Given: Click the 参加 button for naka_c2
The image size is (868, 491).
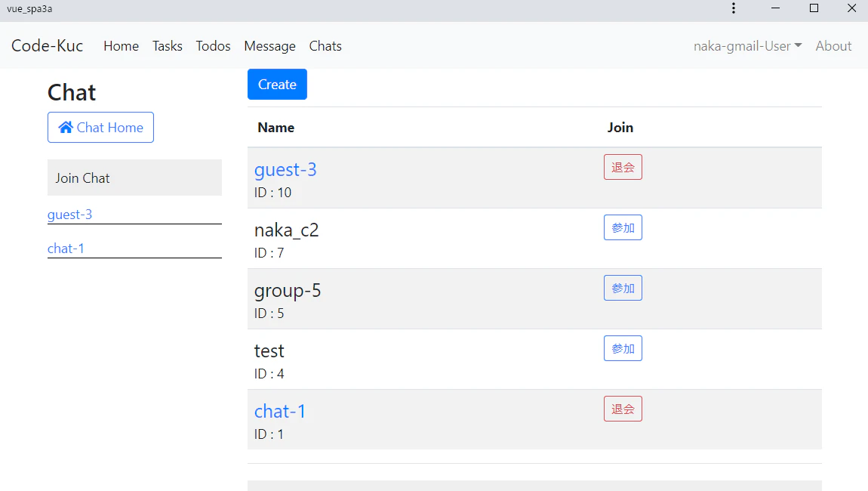Looking at the screenshot, I should click(x=623, y=227).
